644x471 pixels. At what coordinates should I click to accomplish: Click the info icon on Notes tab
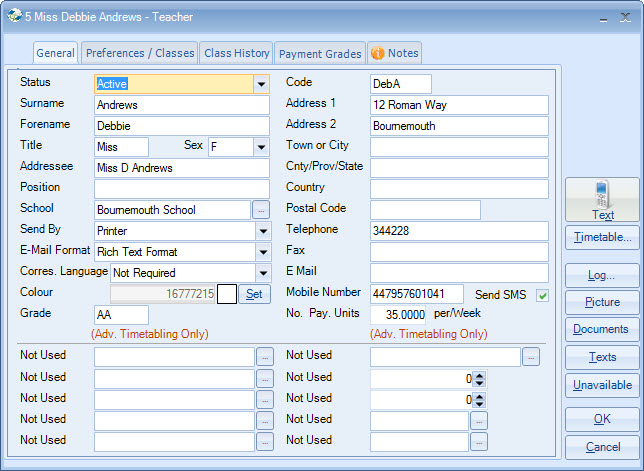[x=377, y=53]
